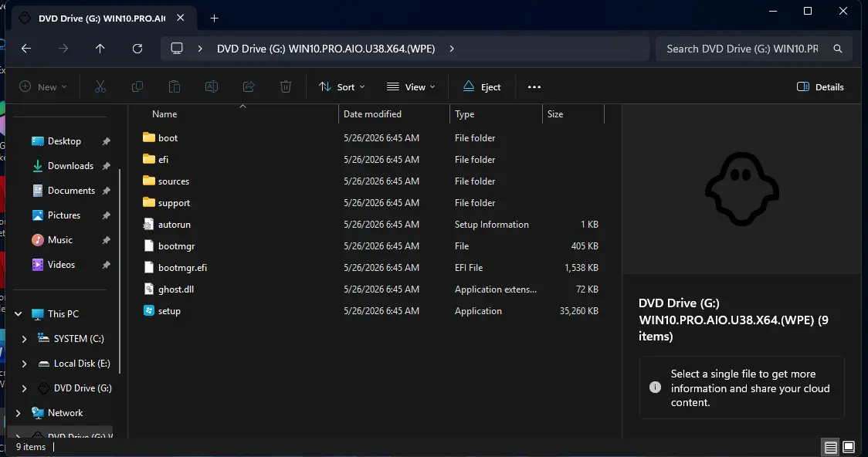
Task: Select the sources folder row
Action: (371, 181)
